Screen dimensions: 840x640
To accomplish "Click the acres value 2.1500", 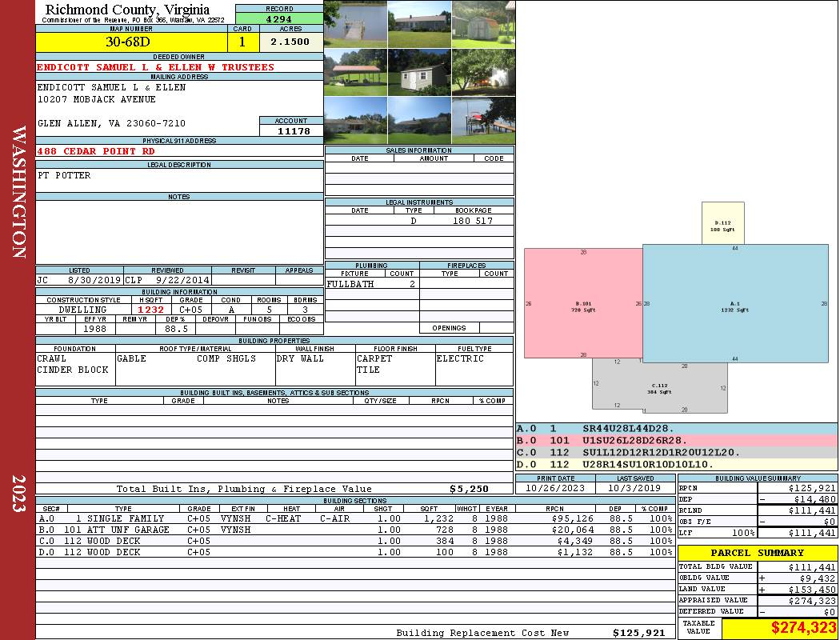I will (290, 42).
